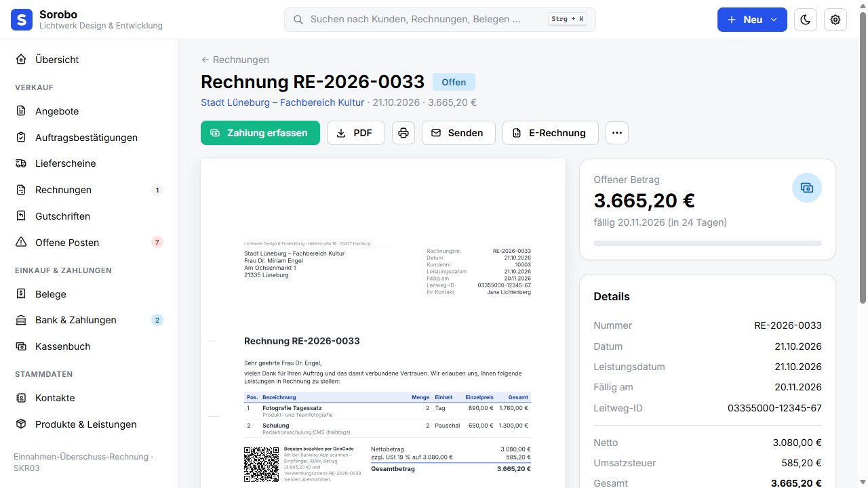Click the Rechnungen badge showing 1
The width and height of the screenshot is (868, 488).
(x=157, y=190)
